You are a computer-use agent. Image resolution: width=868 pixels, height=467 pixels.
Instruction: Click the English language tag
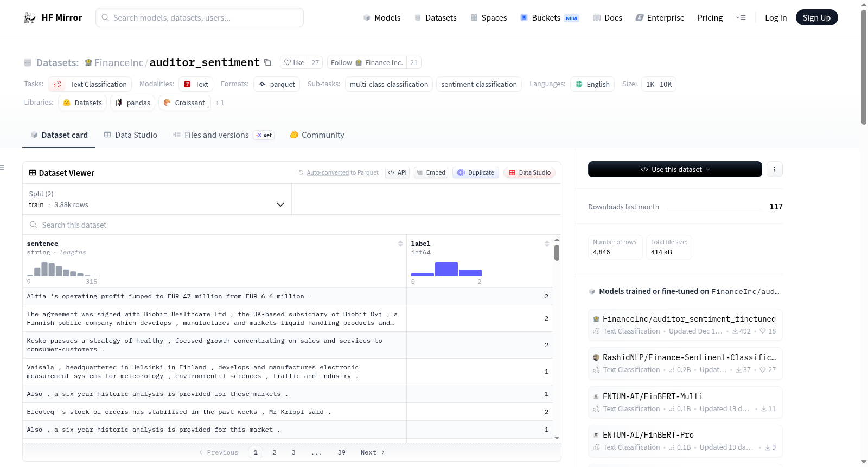pos(592,84)
